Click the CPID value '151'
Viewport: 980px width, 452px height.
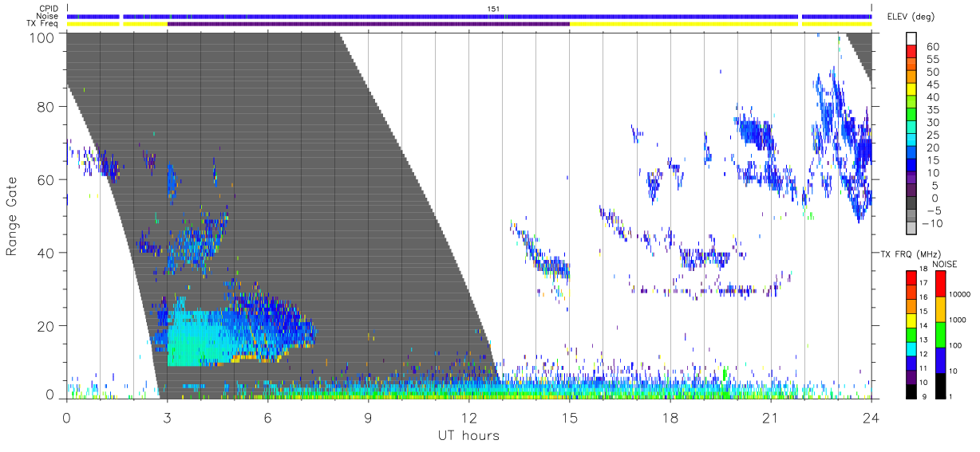click(x=492, y=9)
